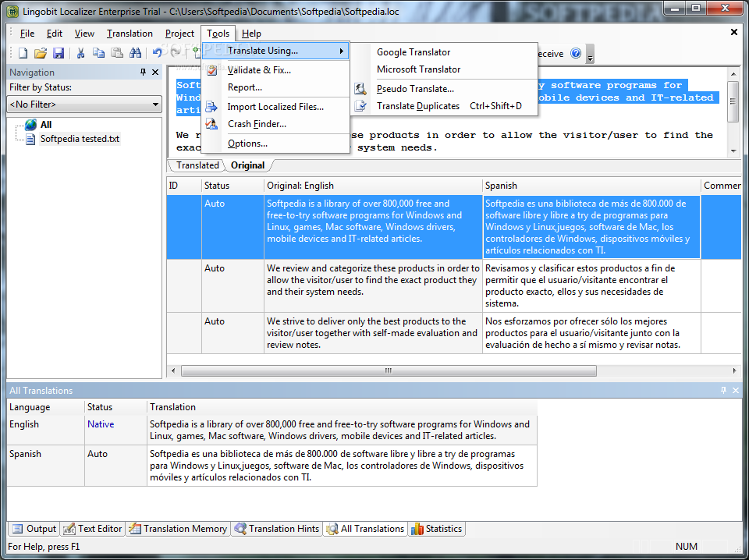
Task: Select Google Translator in the submenu
Action: (444, 52)
